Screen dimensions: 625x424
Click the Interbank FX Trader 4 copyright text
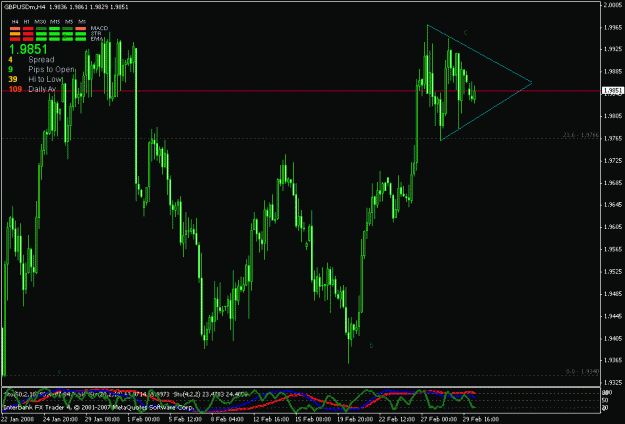(98, 408)
